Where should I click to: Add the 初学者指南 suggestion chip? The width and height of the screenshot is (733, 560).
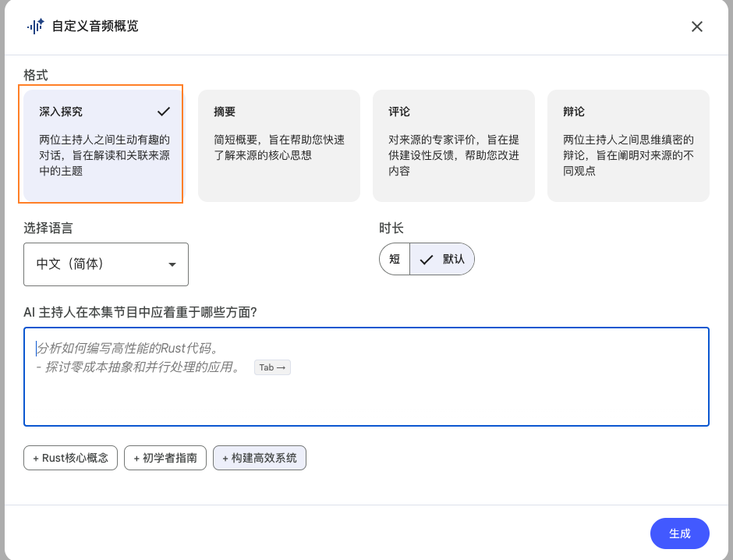(165, 459)
